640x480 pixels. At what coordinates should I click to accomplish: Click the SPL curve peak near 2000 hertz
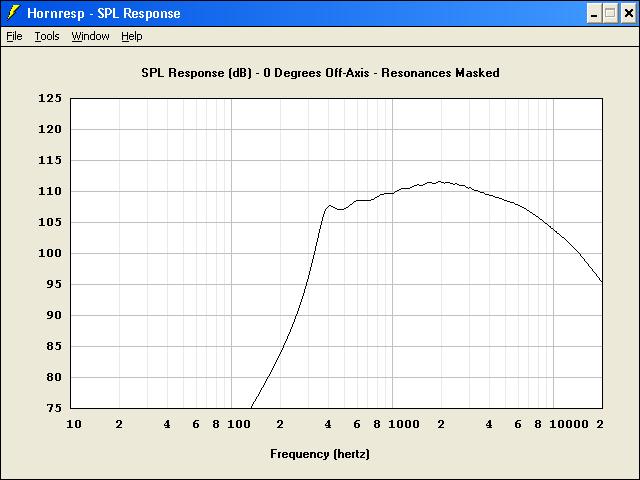[x=440, y=182]
